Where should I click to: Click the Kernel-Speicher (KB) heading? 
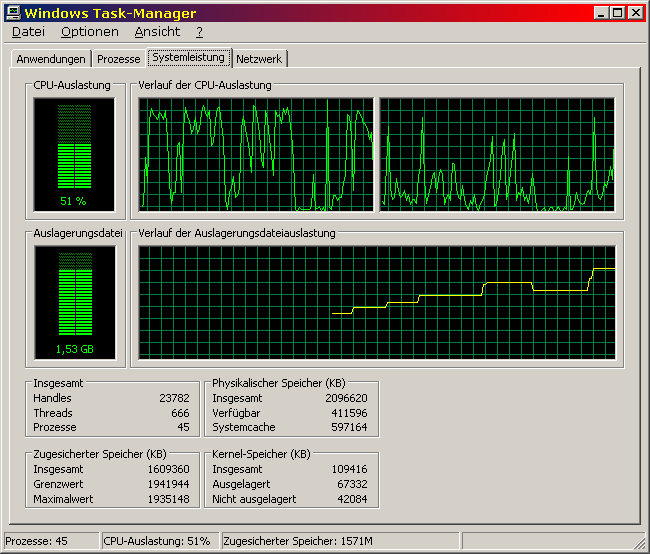[261, 454]
